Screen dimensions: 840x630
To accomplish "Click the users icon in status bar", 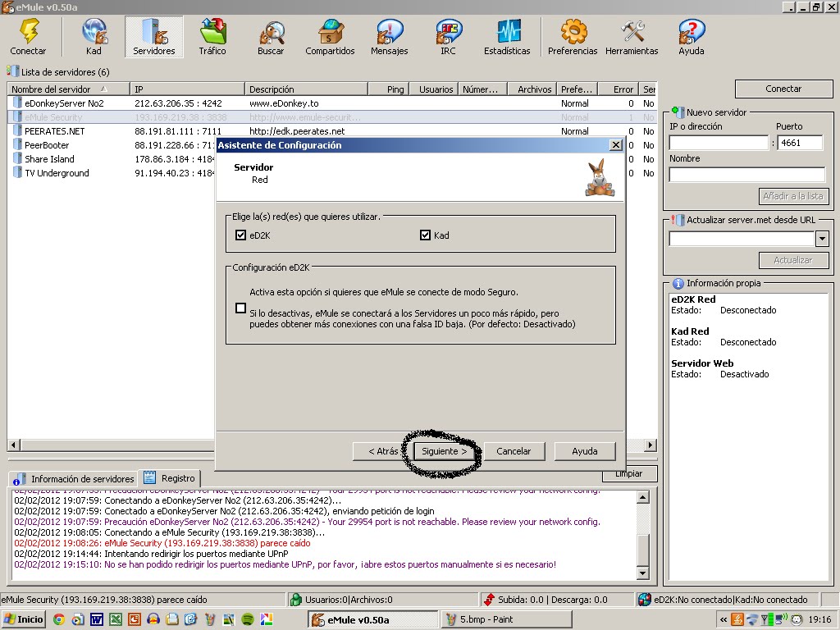I will point(295,600).
